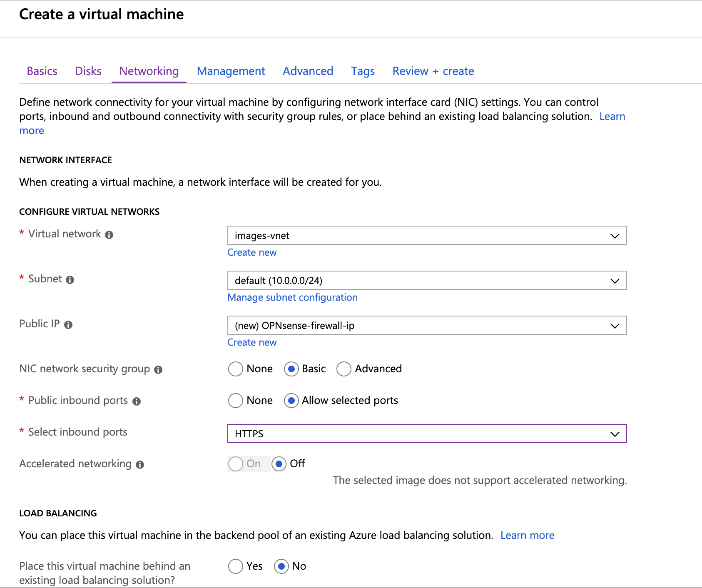Click the Virtual network info icon
Screen dimensions: 702x588
click(x=109, y=235)
